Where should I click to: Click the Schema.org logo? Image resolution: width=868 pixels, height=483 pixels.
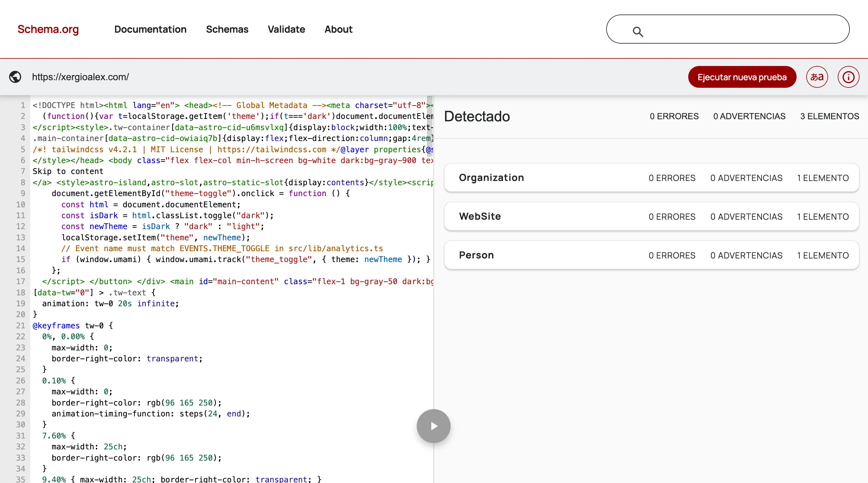pyautogui.click(x=48, y=30)
